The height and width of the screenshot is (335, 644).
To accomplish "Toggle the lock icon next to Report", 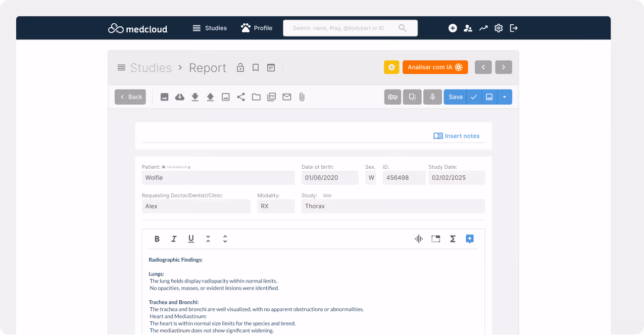I will pyautogui.click(x=240, y=67).
